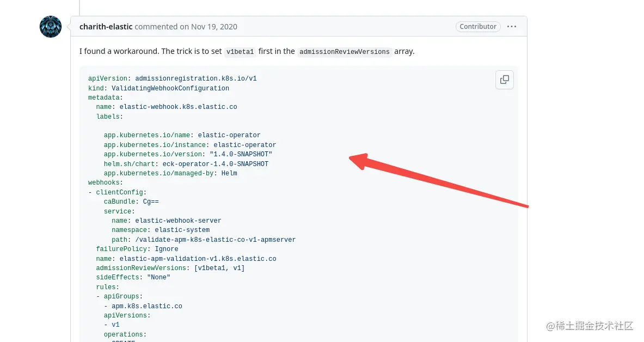Select 'app.kubernetes.io/managed-by: Helm' line
The width and height of the screenshot is (644, 342).
tap(170, 173)
